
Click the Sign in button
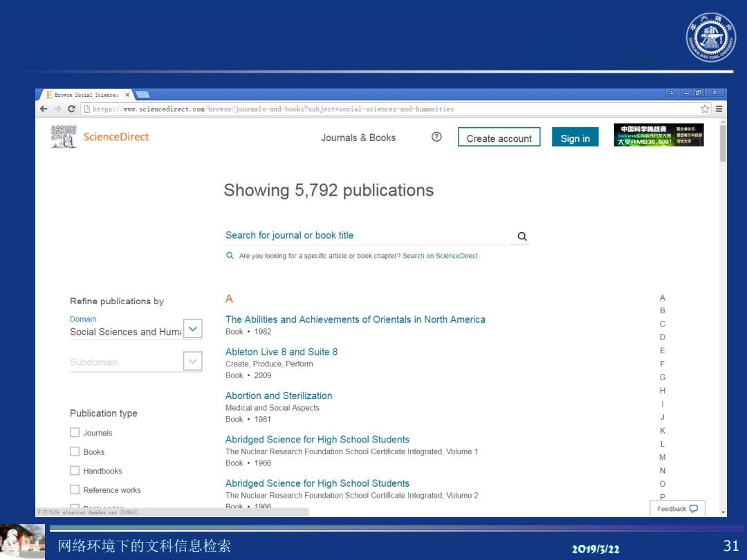click(x=575, y=137)
